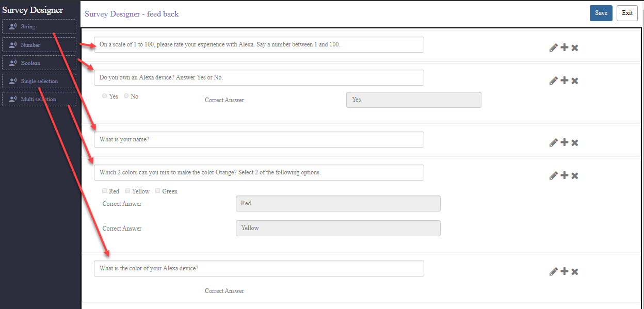
Task: Select the Boolean question type in sidebar
Action: [39, 63]
